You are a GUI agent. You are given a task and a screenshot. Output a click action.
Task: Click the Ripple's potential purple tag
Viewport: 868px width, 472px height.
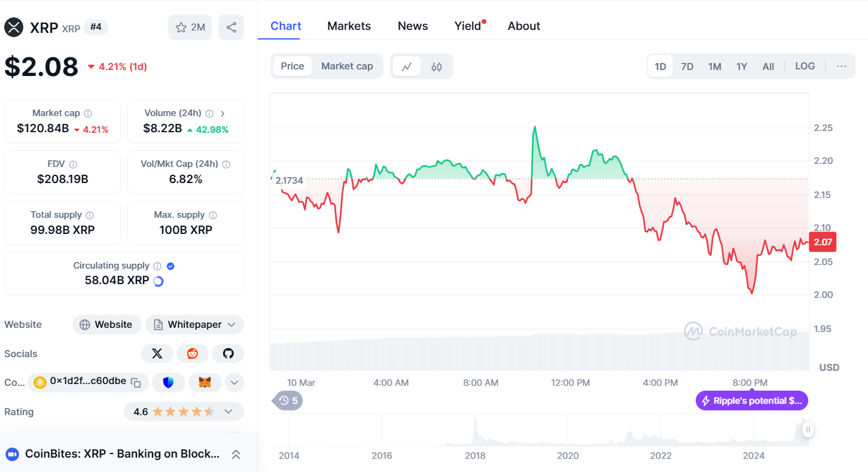(752, 401)
